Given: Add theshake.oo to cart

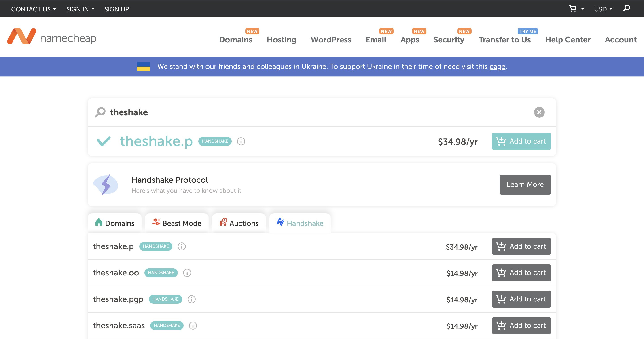Looking at the screenshot, I should click(521, 273).
